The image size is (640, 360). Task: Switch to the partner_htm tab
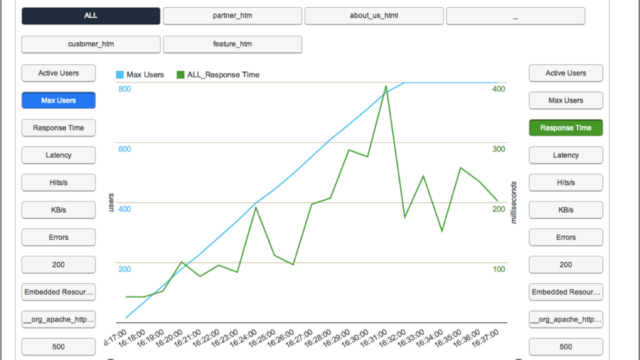(232, 16)
